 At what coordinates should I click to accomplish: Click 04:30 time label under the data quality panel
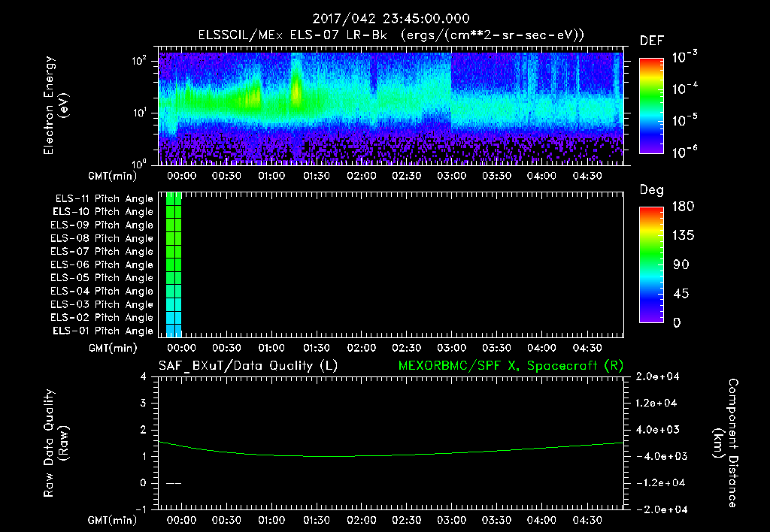click(587, 520)
